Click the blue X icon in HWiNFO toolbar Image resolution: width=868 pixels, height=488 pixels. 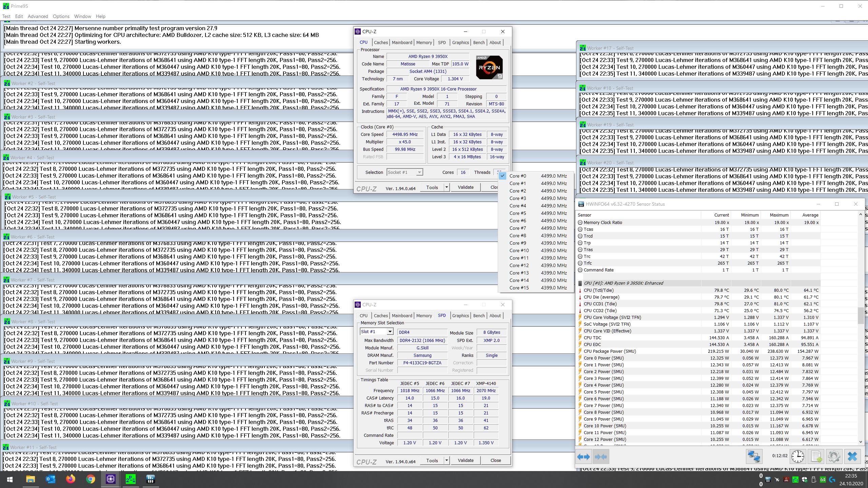pos(852,456)
